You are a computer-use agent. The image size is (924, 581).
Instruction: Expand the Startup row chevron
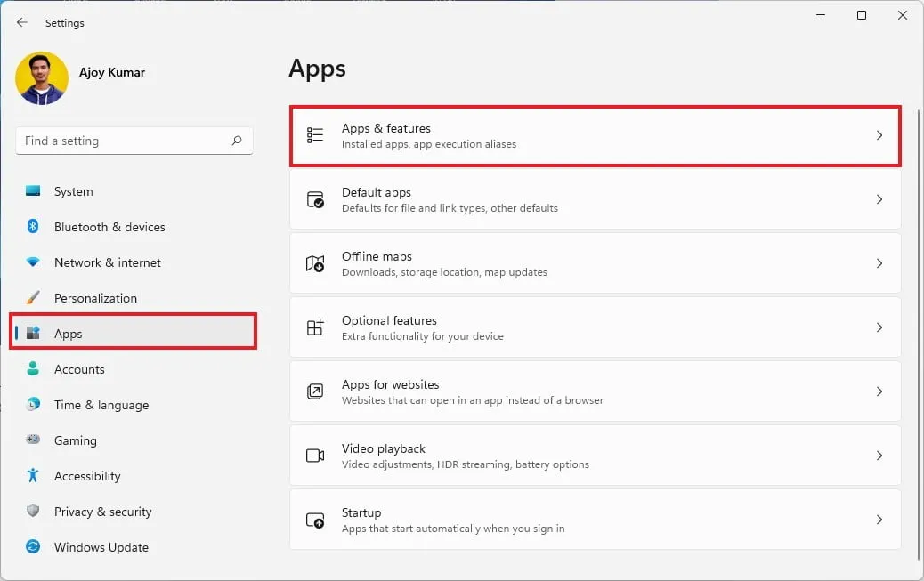[x=879, y=520]
